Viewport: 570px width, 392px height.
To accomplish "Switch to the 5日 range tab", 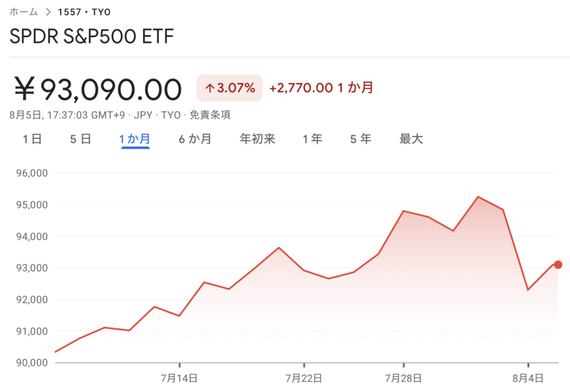I will pyautogui.click(x=80, y=139).
